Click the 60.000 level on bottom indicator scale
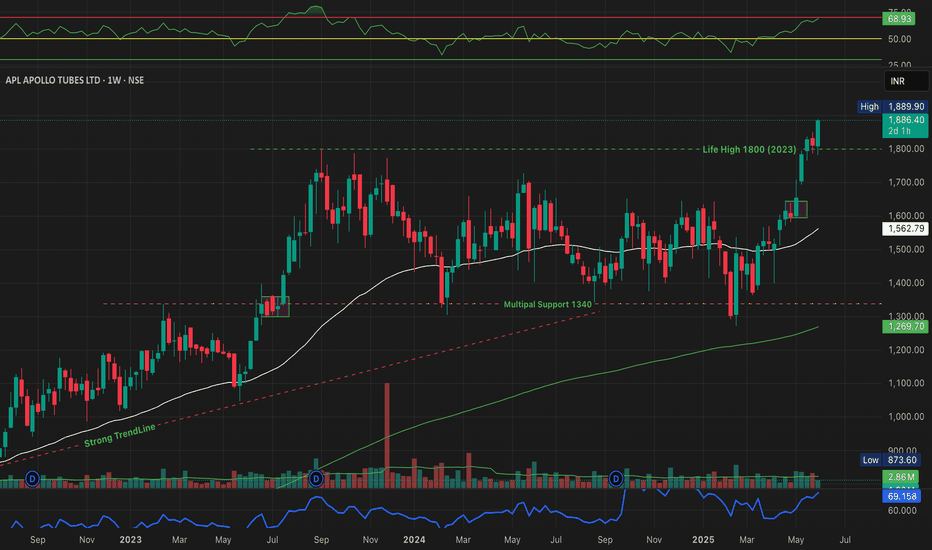 [902, 510]
